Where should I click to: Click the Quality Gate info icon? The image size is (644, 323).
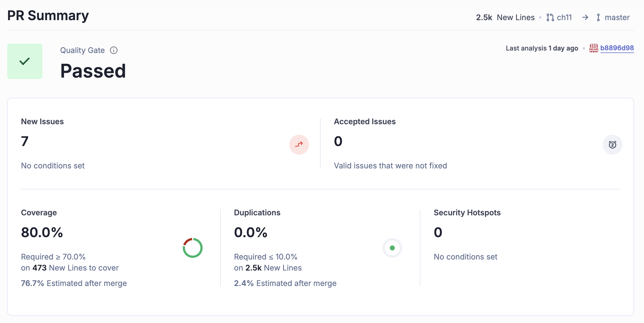point(114,50)
